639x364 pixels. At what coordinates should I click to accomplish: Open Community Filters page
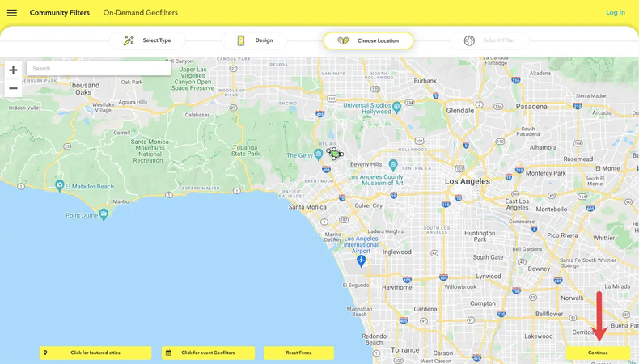click(x=60, y=13)
